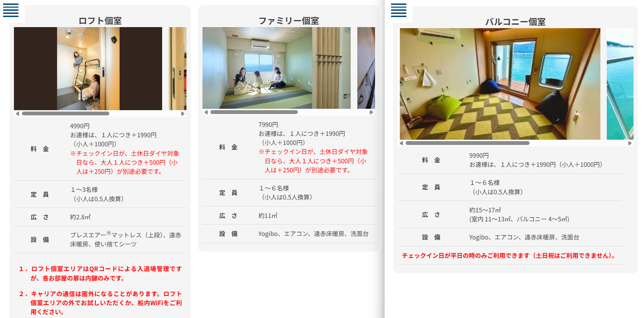Open the right hamburger menu icon
This screenshot has height=318, width=644.
tap(398, 10)
